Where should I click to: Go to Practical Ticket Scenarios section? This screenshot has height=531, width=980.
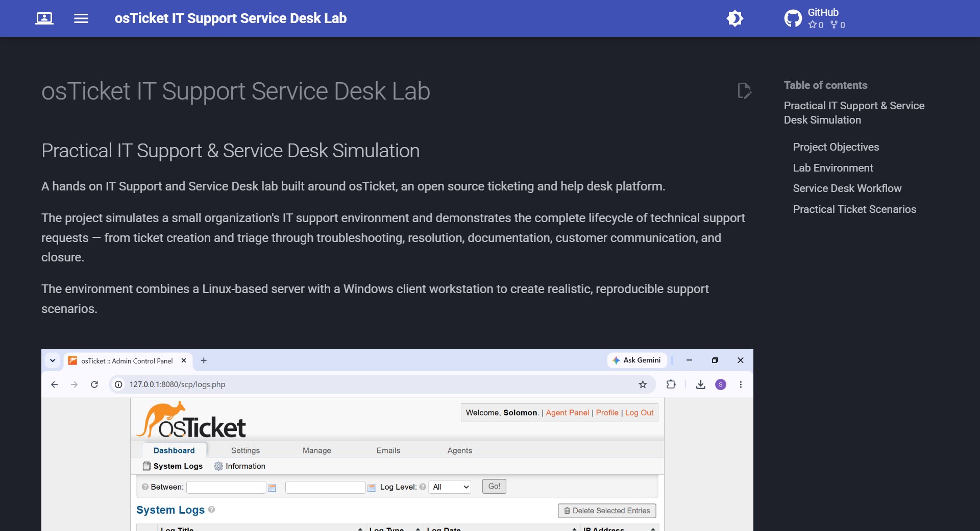854,209
